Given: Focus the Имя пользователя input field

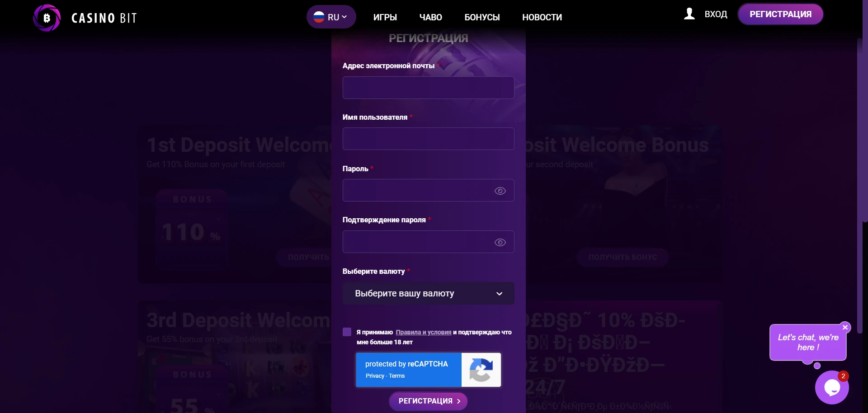Looking at the screenshot, I should click(x=428, y=139).
